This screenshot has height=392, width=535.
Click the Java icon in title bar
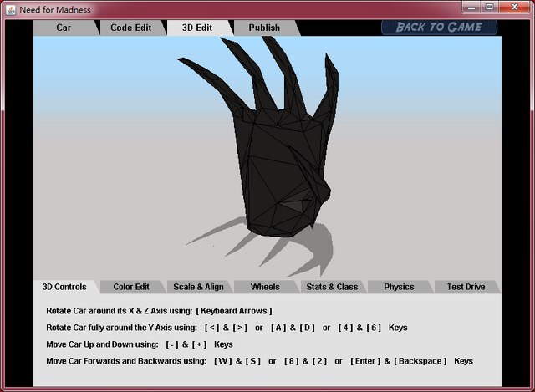tap(11, 9)
